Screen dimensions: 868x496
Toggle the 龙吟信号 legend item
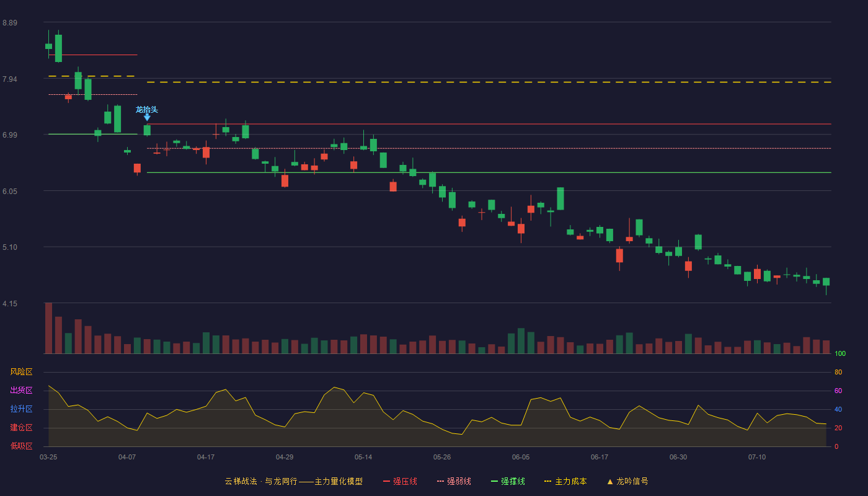point(627,481)
